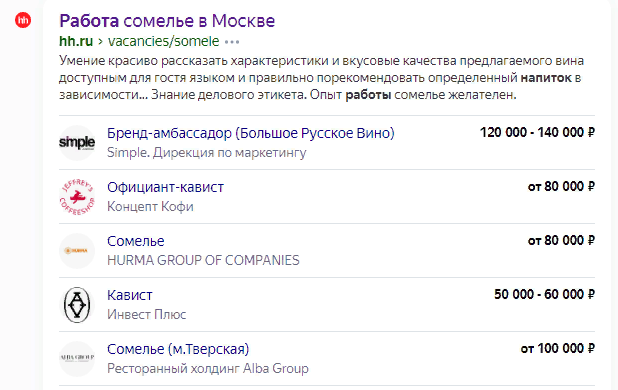618x390 pixels.
Task: Click the Alba Group logo icon
Action: click(77, 358)
